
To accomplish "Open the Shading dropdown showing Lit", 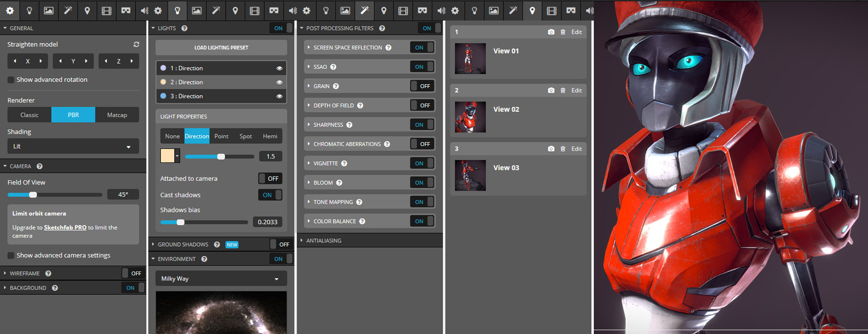I will pyautogui.click(x=73, y=147).
